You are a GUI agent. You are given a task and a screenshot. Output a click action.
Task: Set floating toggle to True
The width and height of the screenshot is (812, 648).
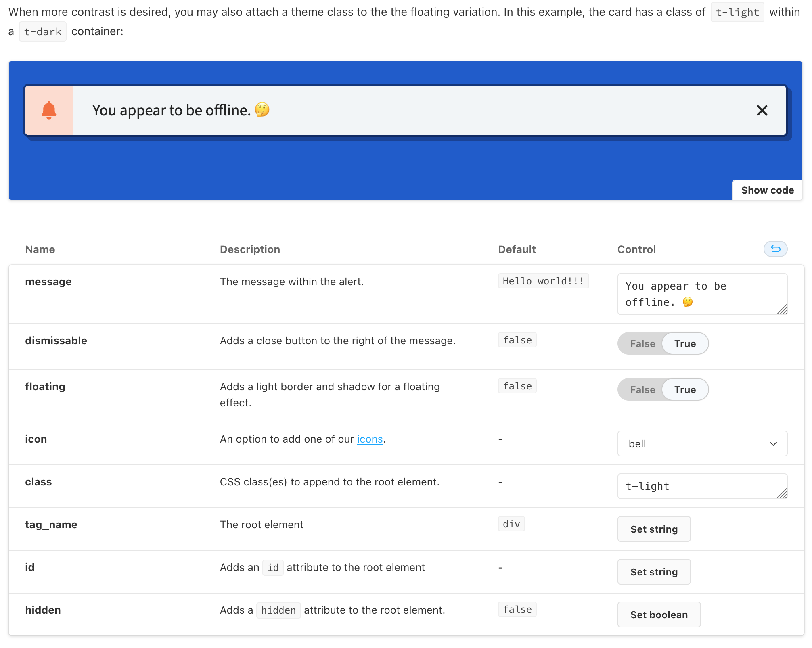click(x=685, y=390)
